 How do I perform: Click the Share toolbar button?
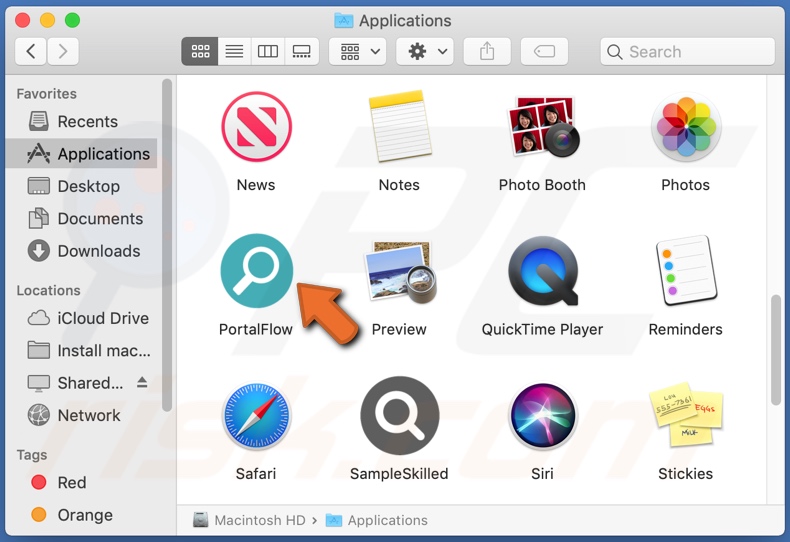[x=487, y=51]
